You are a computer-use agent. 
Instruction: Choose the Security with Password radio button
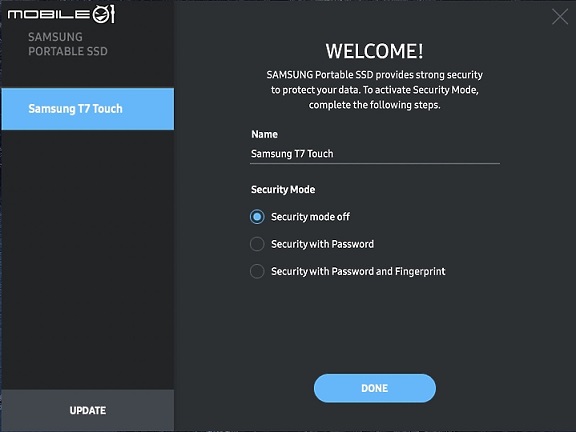pyautogui.click(x=257, y=244)
